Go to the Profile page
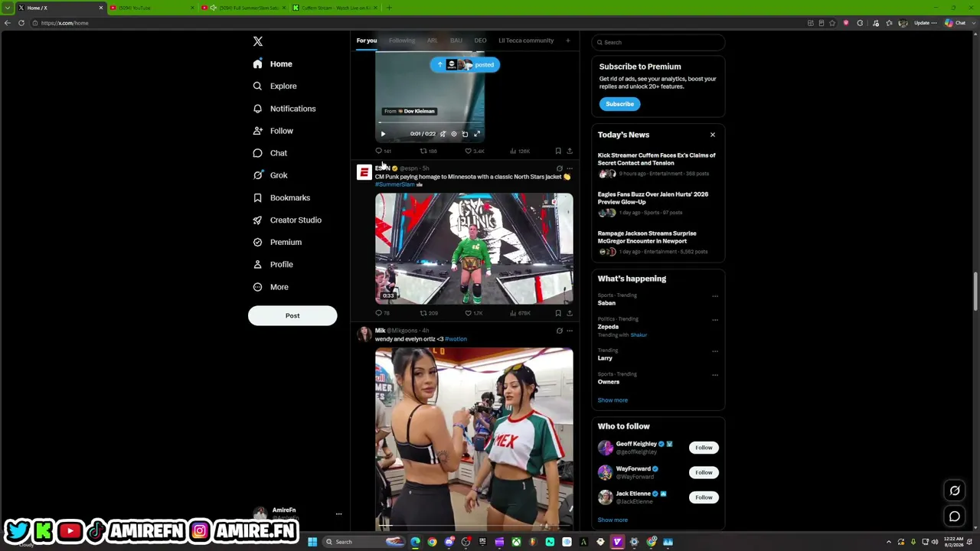Screen dimensions: 980x551 pyautogui.click(x=273, y=264)
